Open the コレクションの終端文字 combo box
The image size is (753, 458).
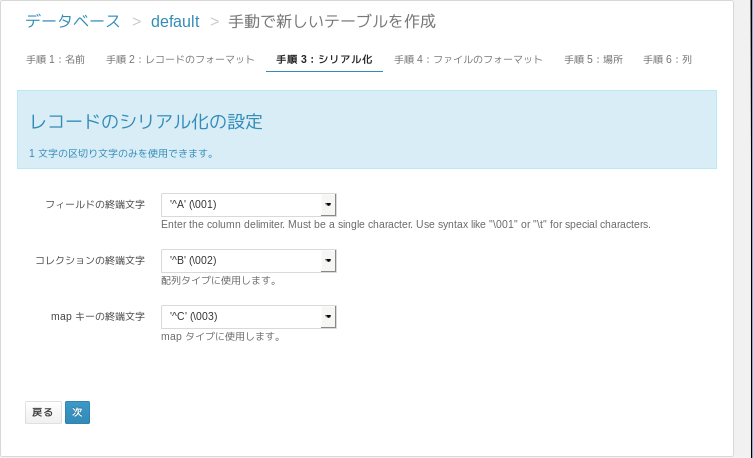coord(248,261)
